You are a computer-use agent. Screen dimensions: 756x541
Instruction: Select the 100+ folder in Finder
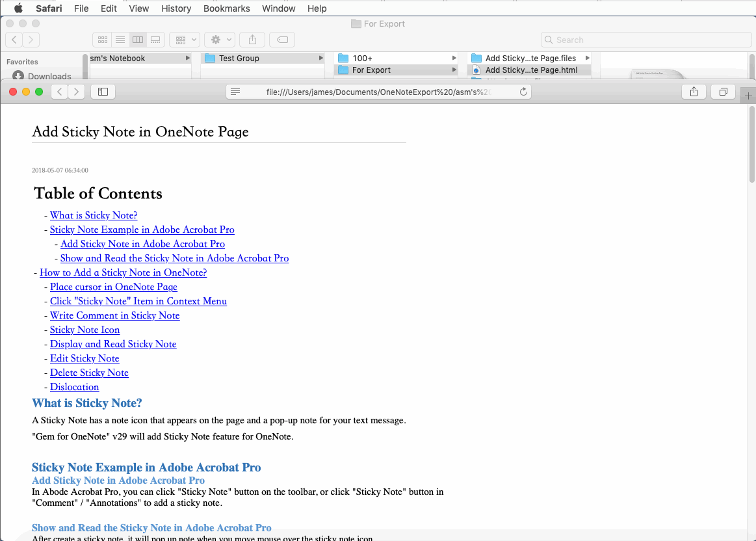pos(397,58)
